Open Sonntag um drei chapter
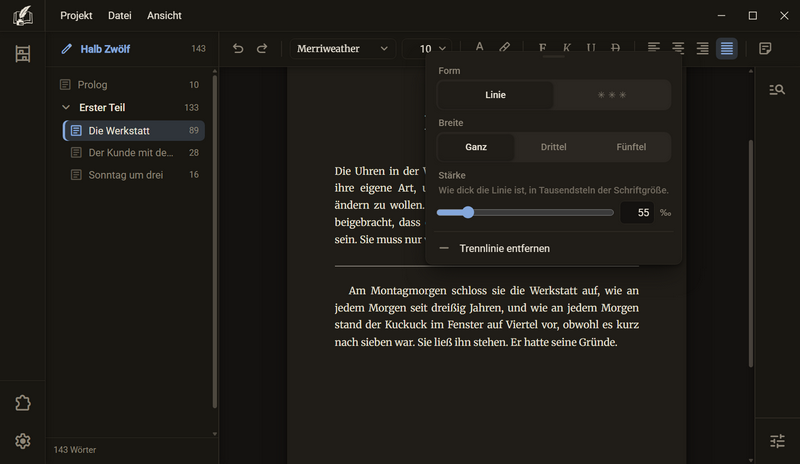Image resolution: width=800 pixels, height=464 pixels. click(134, 175)
